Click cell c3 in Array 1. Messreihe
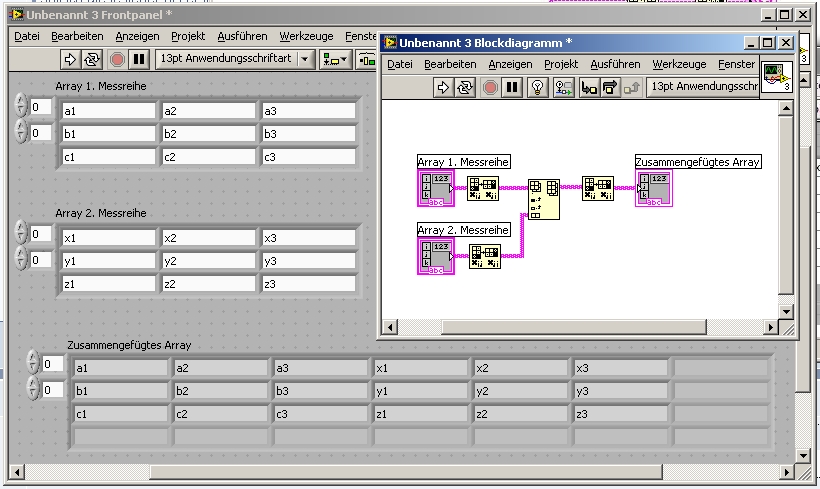This screenshot has height=489, width=820. [309, 157]
